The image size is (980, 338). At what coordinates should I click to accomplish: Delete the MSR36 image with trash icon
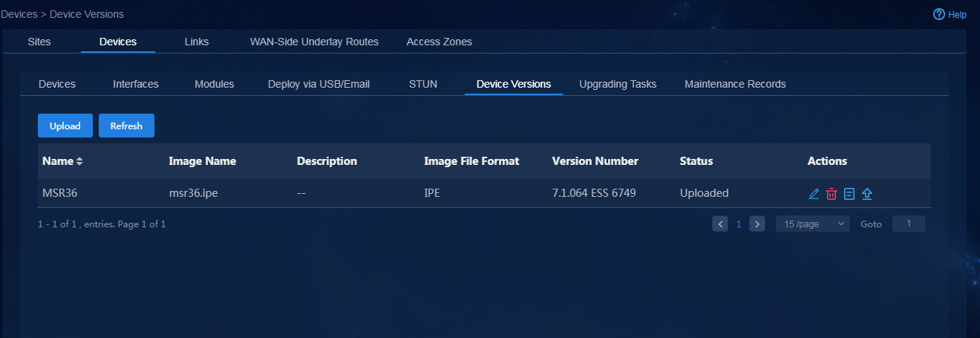(832, 194)
